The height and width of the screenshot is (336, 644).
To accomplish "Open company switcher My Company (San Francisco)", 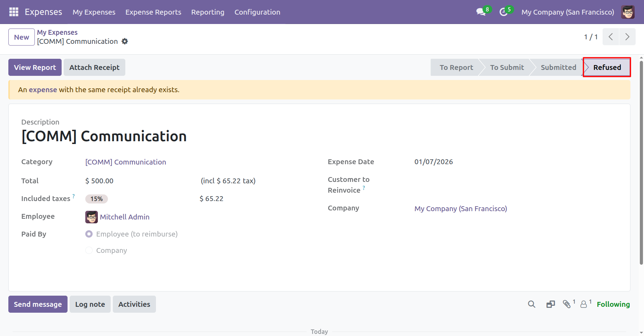I will point(567,12).
